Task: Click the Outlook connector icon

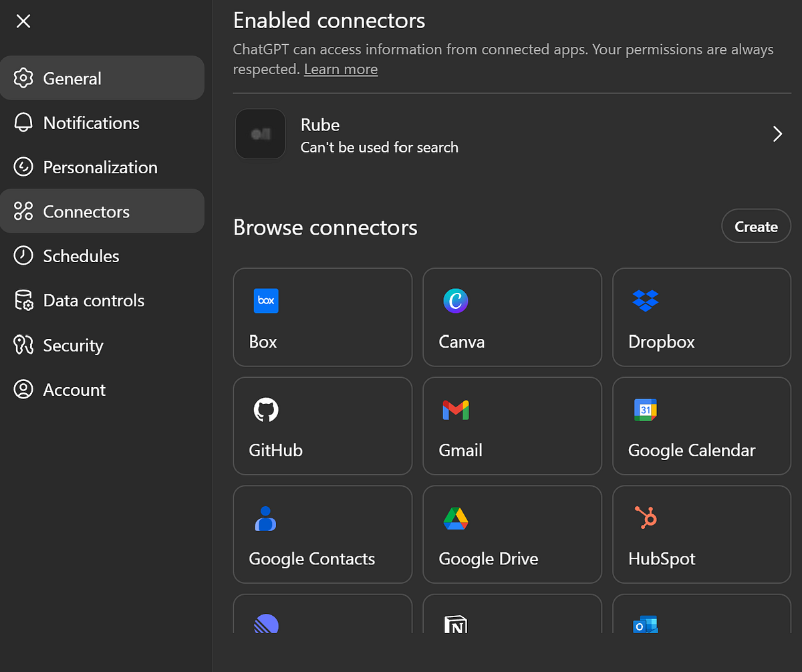Action: [645, 624]
